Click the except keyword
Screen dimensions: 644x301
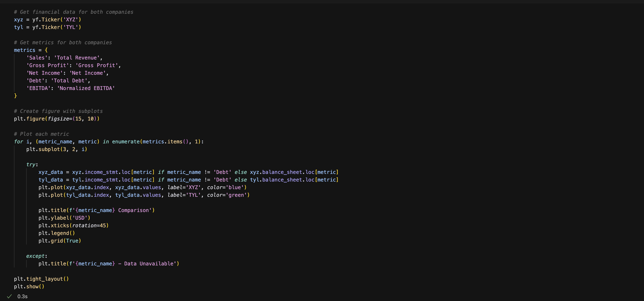point(35,256)
